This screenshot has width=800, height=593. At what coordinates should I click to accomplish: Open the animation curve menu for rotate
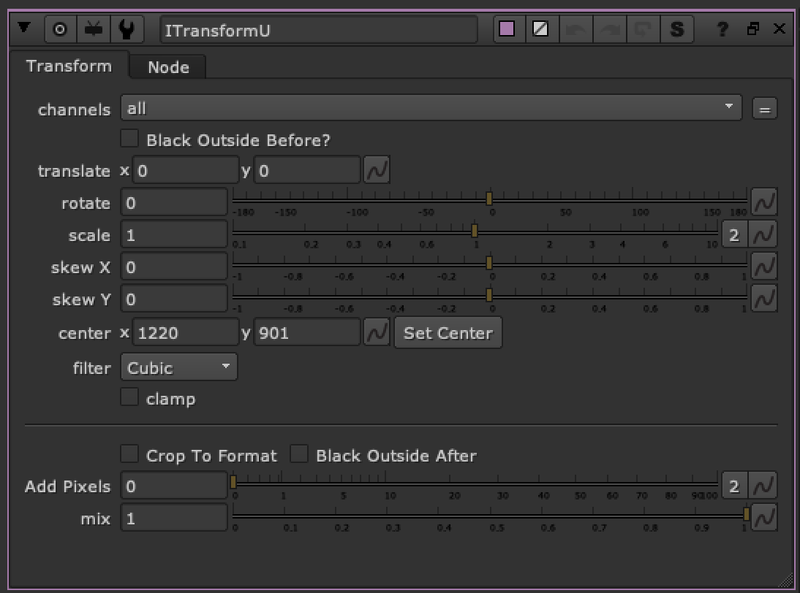tap(764, 203)
